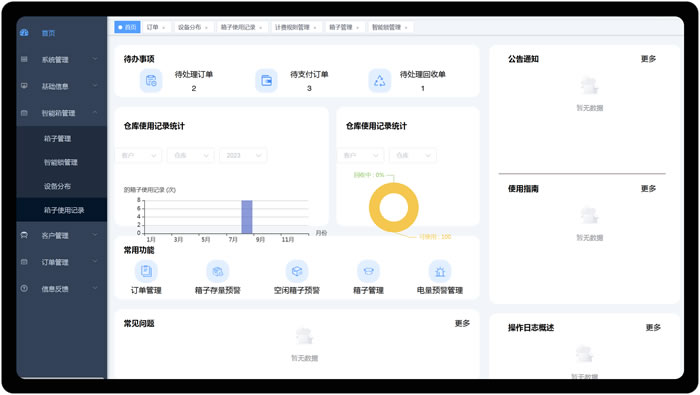700x395 pixels.
Task: Click the 待处理回收单 count 1
Action: [423, 88]
